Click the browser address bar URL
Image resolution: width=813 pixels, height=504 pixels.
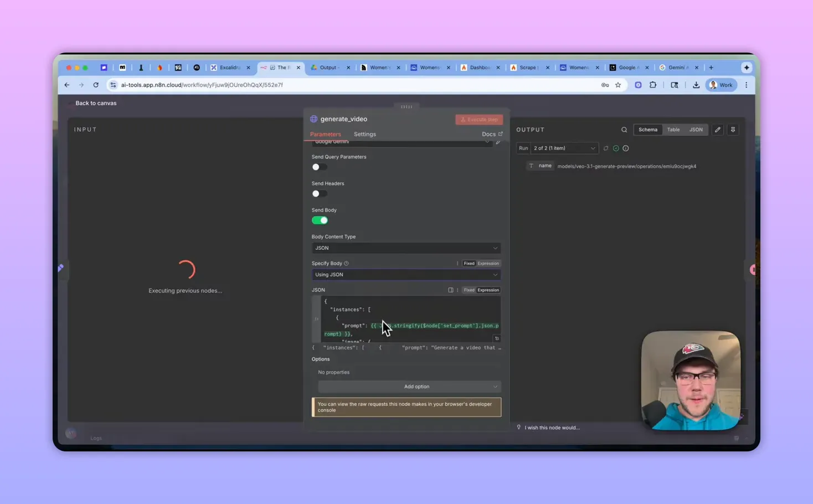coord(202,85)
